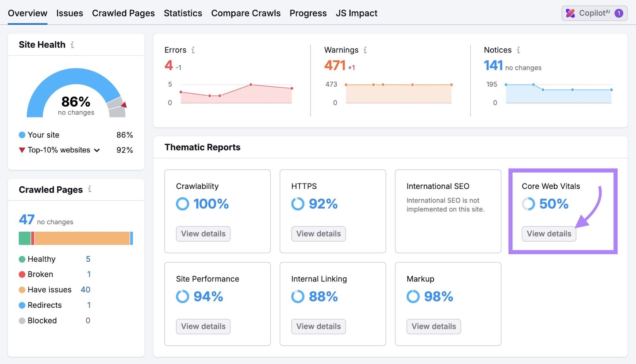Click the Crawled Pages info icon
The image size is (636, 364).
(x=90, y=190)
